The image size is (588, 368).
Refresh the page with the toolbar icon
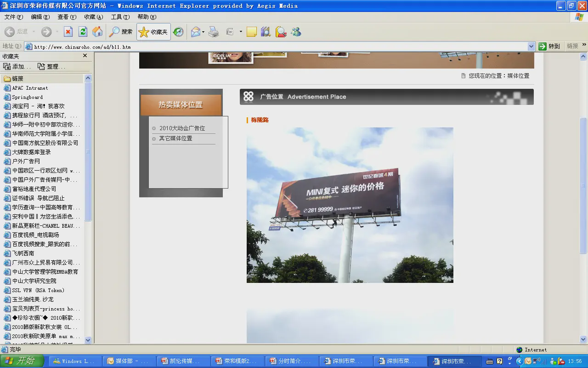point(83,32)
